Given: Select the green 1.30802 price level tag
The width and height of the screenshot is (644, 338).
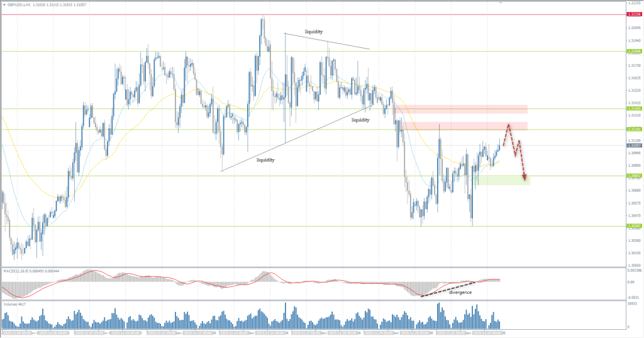Looking at the screenshot, I should 634,176.
